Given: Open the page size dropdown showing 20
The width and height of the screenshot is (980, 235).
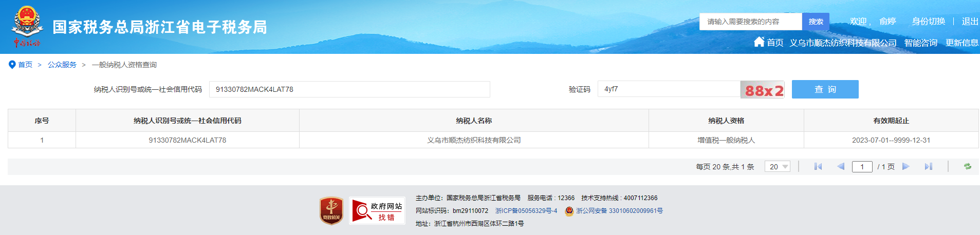Looking at the screenshot, I should tap(777, 167).
